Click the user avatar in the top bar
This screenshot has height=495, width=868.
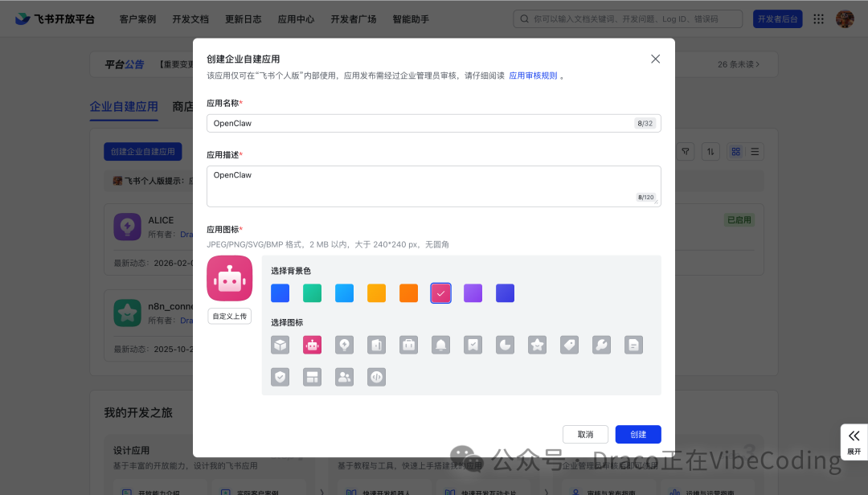(x=845, y=18)
